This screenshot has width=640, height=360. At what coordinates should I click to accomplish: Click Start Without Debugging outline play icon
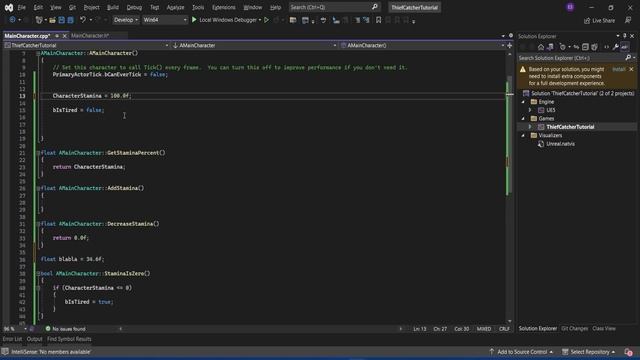coord(267,20)
